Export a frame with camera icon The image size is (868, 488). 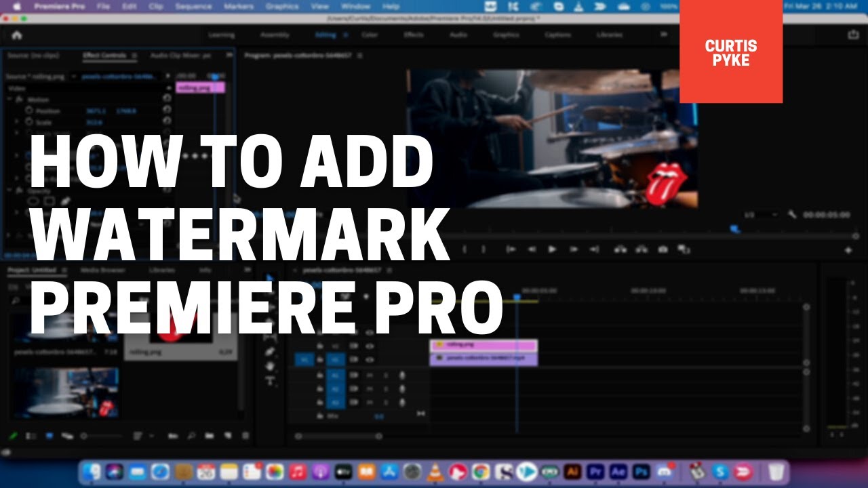pyautogui.click(x=663, y=249)
